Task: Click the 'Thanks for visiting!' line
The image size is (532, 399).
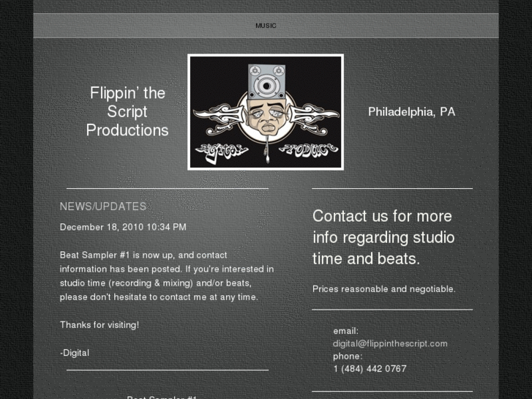Action: pos(100,325)
